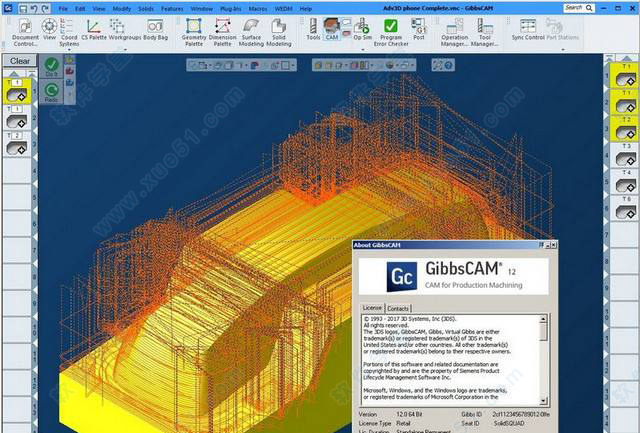The width and height of the screenshot is (640, 433).
Task: Select highlighted tile 1 in left tile list
Action: pyautogui.click(x=17, y=91)
